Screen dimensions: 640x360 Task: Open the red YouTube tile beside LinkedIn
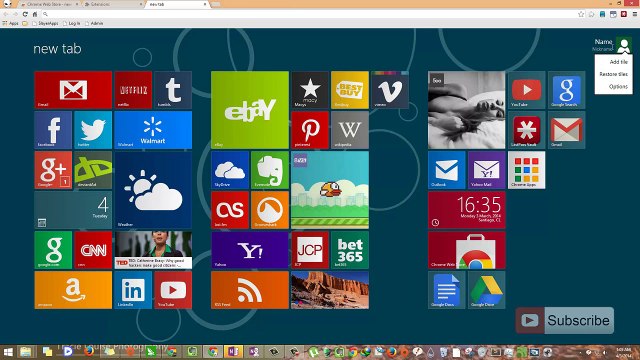click(173, 290)
